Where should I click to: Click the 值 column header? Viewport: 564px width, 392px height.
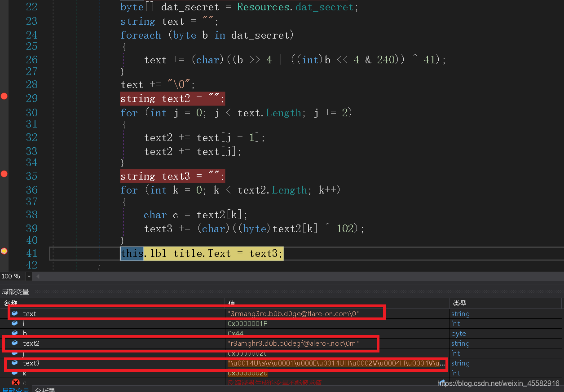click(x=337, y=303)
